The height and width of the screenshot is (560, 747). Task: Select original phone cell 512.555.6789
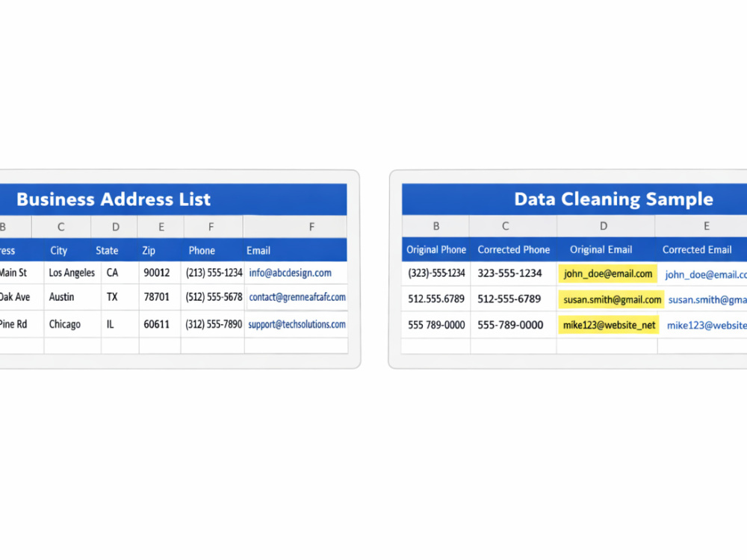click(x=436, y=299)
